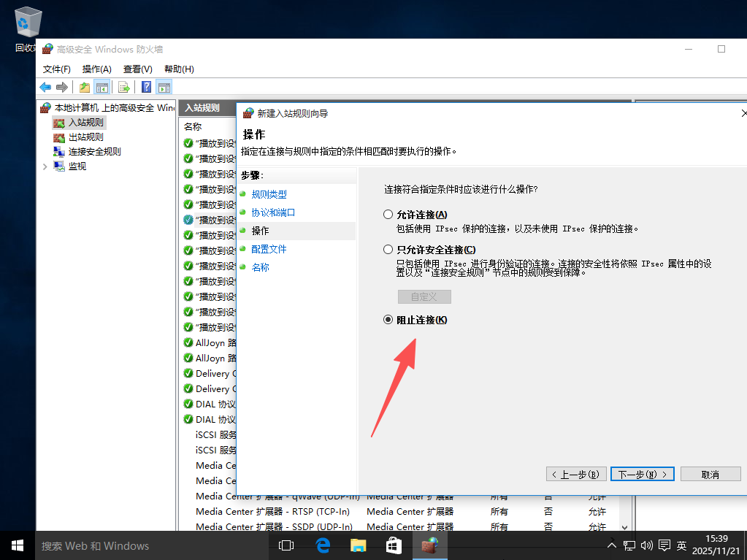This screenshot has width=747, height=560.
Task: Select the first iSCSI 服务 rule row
Action: click(216, 434)
